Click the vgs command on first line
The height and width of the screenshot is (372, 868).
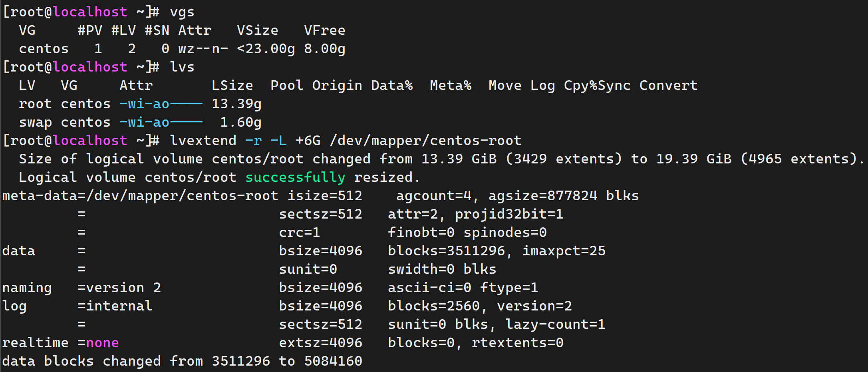click(182, 12)
